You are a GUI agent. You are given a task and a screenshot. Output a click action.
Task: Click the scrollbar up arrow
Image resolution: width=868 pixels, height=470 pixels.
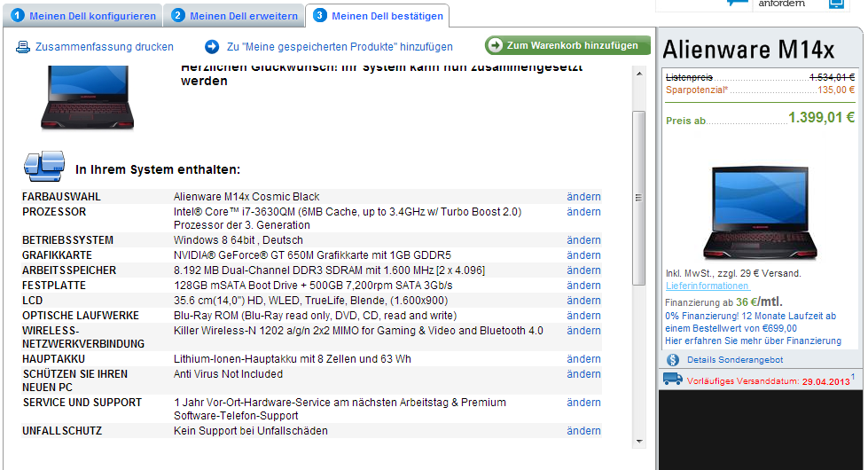(x=639, y=74)
